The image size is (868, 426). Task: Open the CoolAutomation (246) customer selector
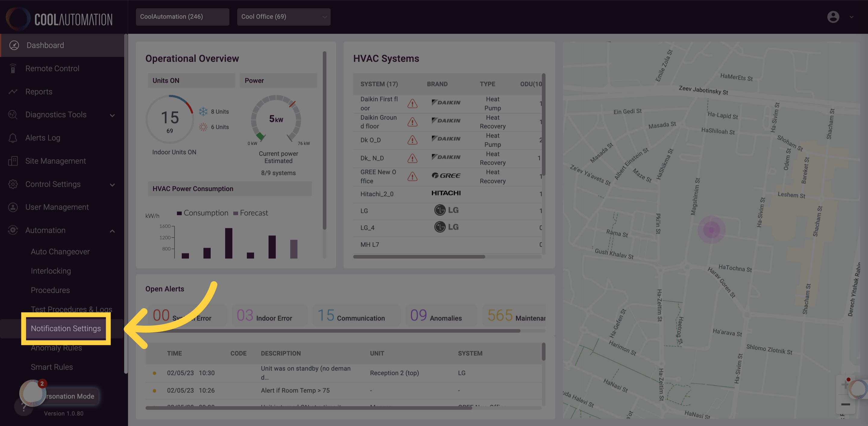point(182,17)
